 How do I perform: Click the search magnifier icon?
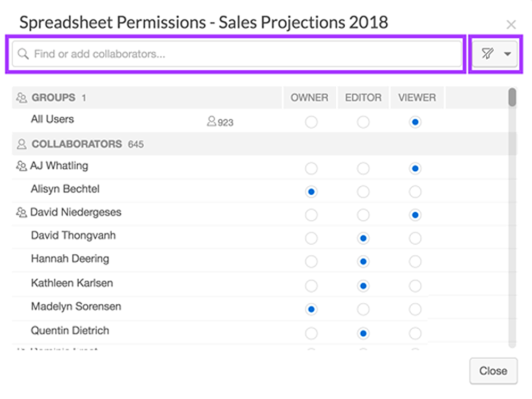[22, 54]
